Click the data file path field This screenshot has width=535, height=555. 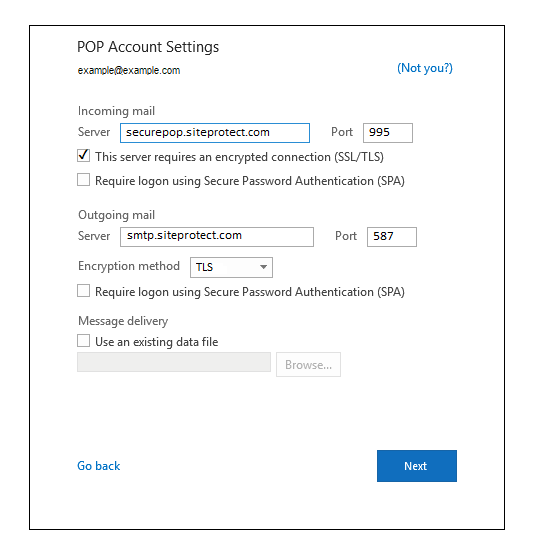[x=174, y=362]
